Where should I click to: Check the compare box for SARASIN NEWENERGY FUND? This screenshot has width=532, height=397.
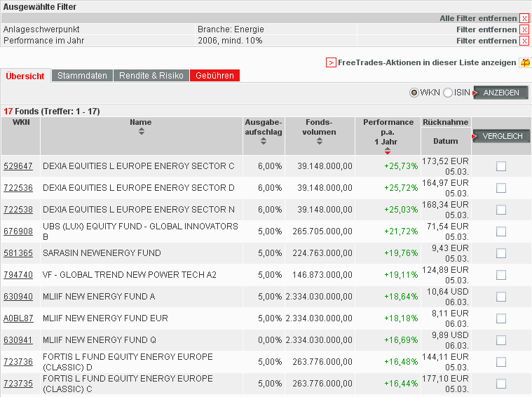coord(500,253)
